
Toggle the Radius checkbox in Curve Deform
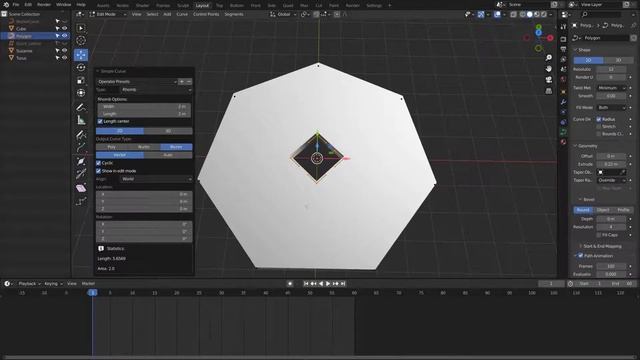(599, 119)
